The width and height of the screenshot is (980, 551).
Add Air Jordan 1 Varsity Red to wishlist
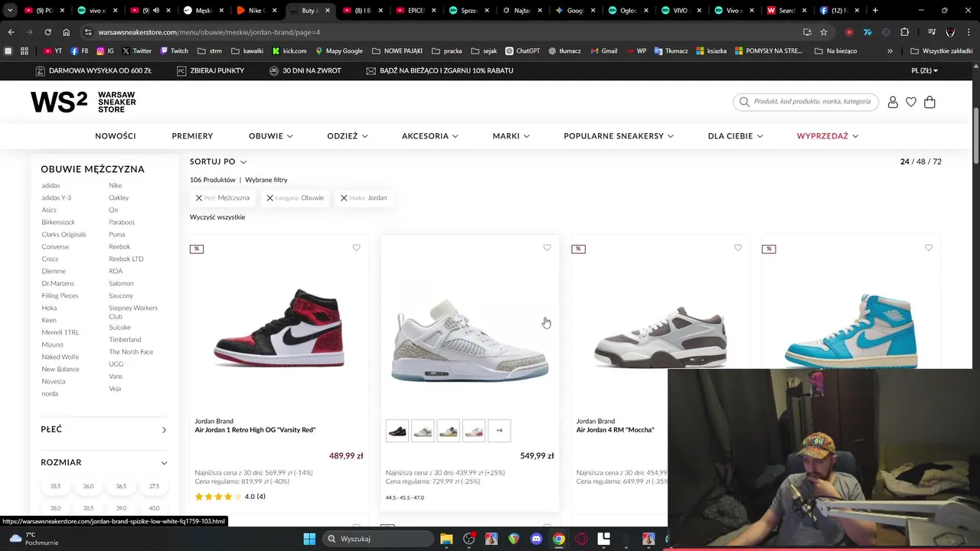click(356, 248)
